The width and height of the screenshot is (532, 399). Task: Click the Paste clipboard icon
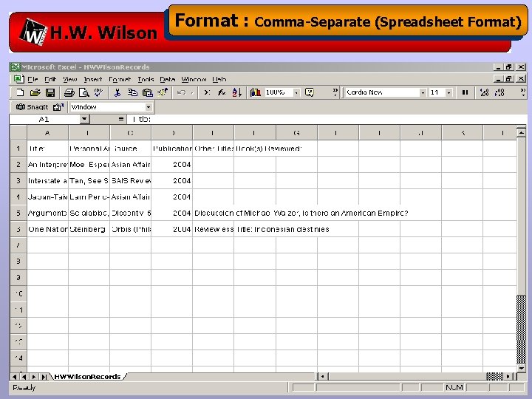(x=147, y=92)
